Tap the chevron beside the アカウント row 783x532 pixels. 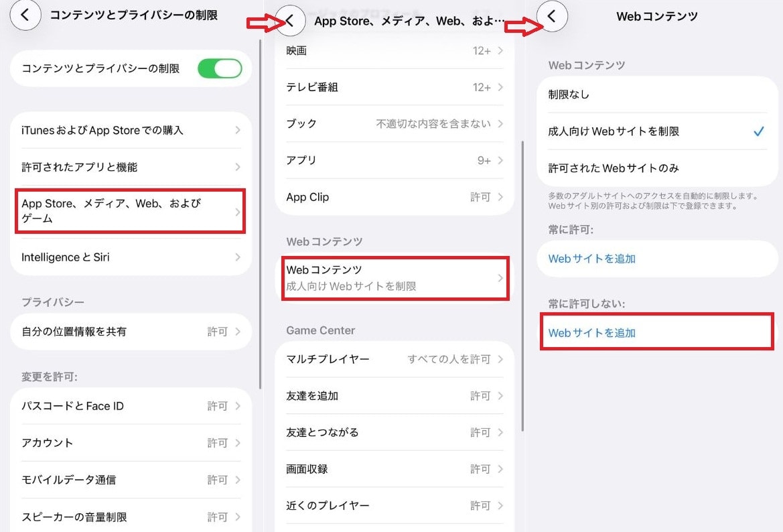238,442
